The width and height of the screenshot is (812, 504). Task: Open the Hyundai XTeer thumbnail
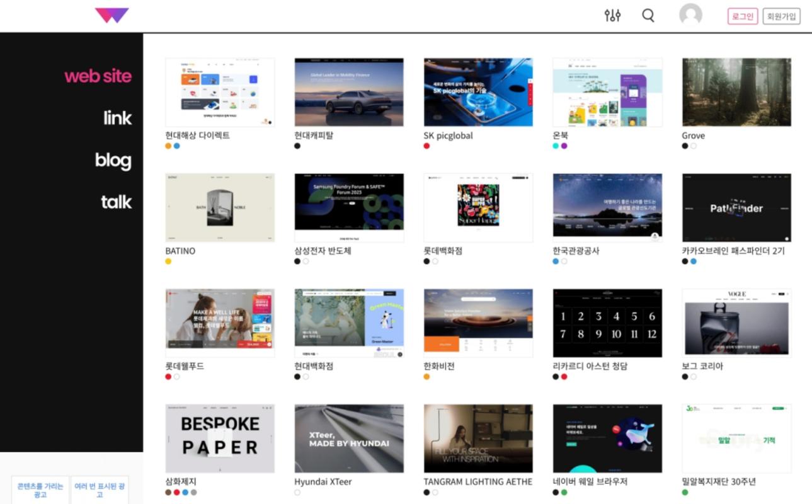(x=349, y=438)
